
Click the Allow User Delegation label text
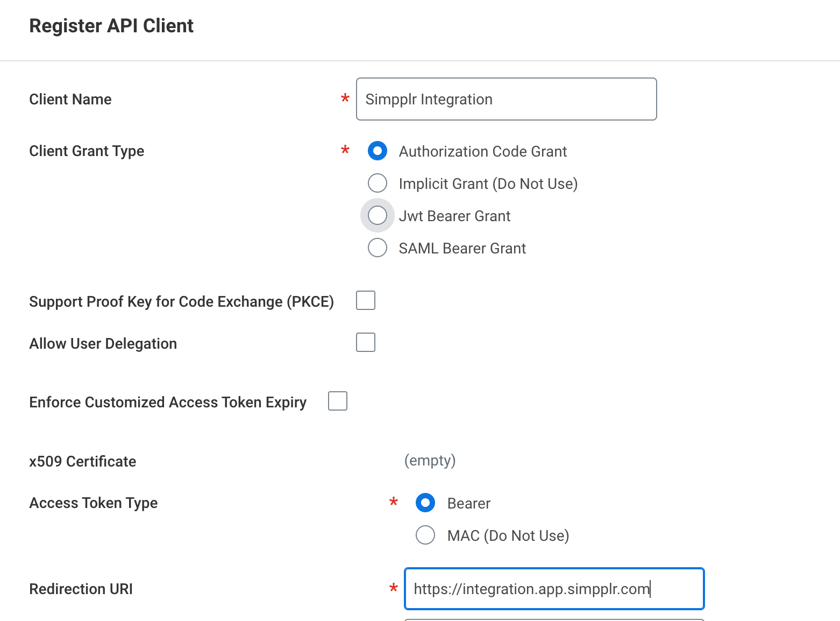click(x=103, y=344)
